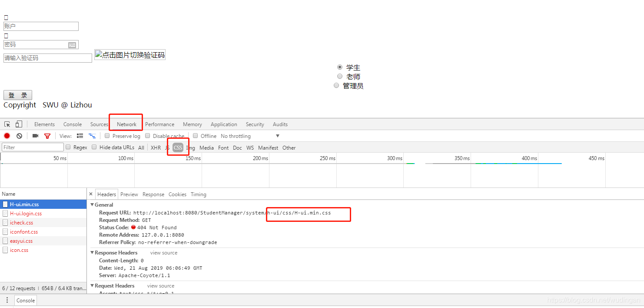This screenshot has height=308, width=644.
Task: Open the drawer three-dot menu
Action: [7, 300]
